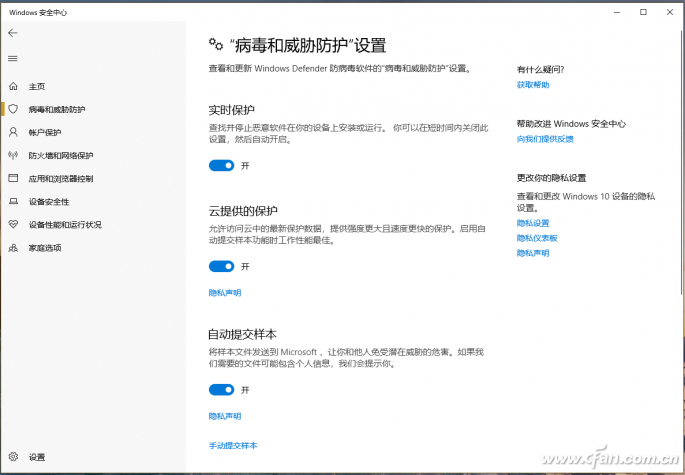Click the shield icon for 病毒和威胁防护

13,109
